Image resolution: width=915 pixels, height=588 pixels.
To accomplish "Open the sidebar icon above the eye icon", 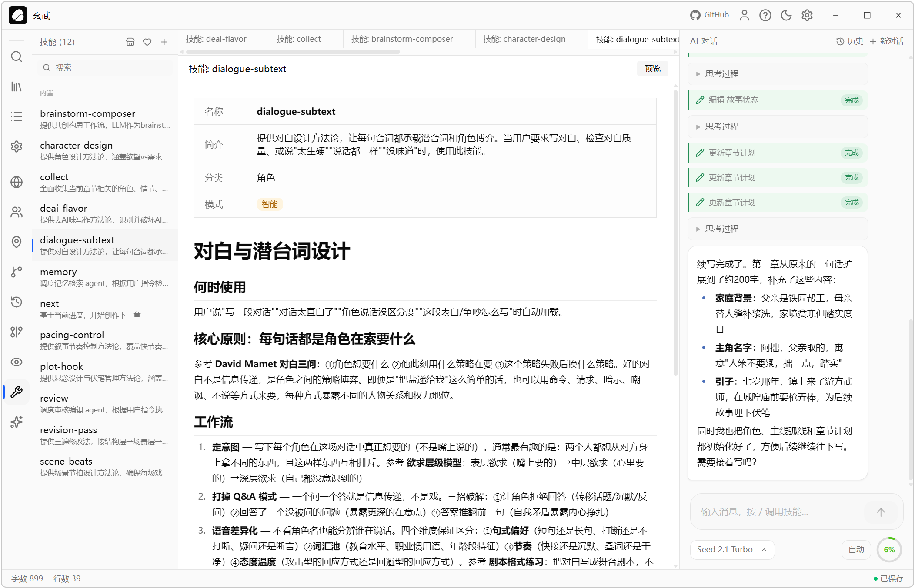I will point(17,332).
